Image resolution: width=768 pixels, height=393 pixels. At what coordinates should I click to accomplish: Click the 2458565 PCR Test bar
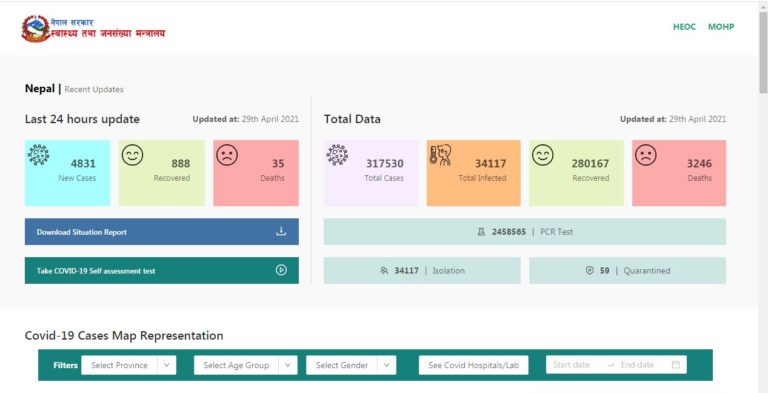[525, 232]
